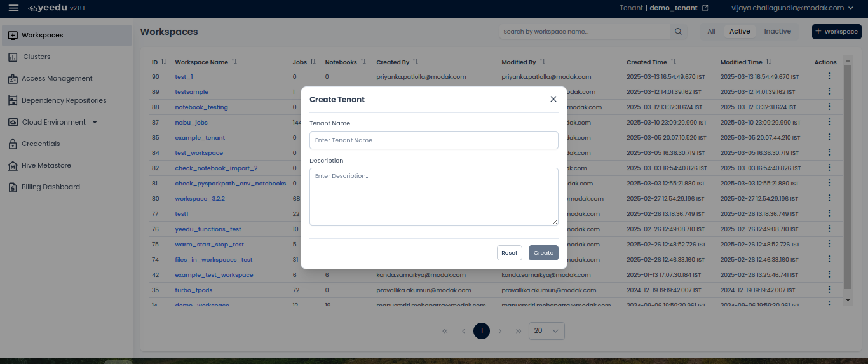Sort by Created Time column
868x364 pixels.
673,62
